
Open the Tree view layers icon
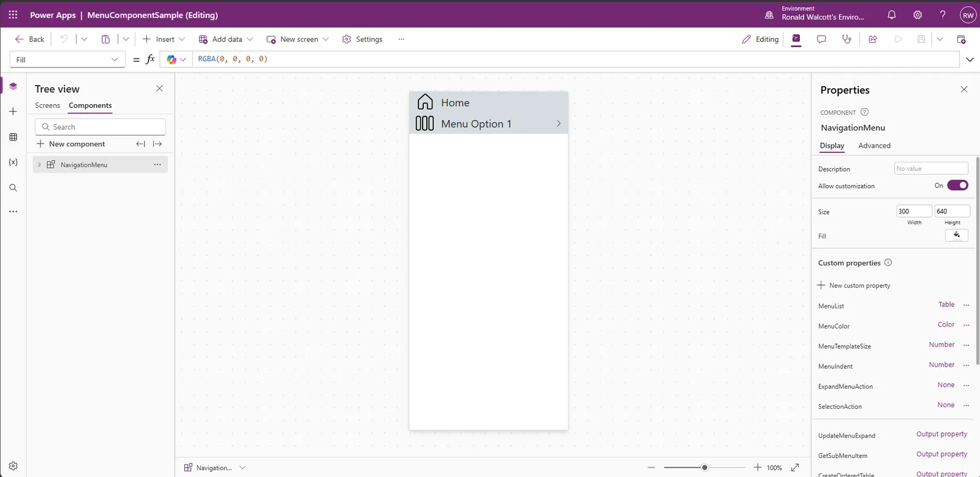pos(13,86)
